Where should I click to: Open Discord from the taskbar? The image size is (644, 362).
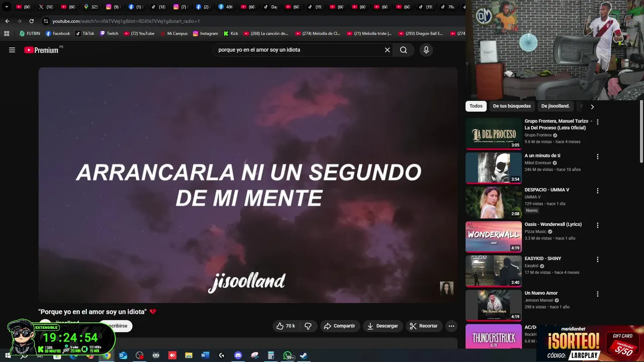[x=238, y=355]
